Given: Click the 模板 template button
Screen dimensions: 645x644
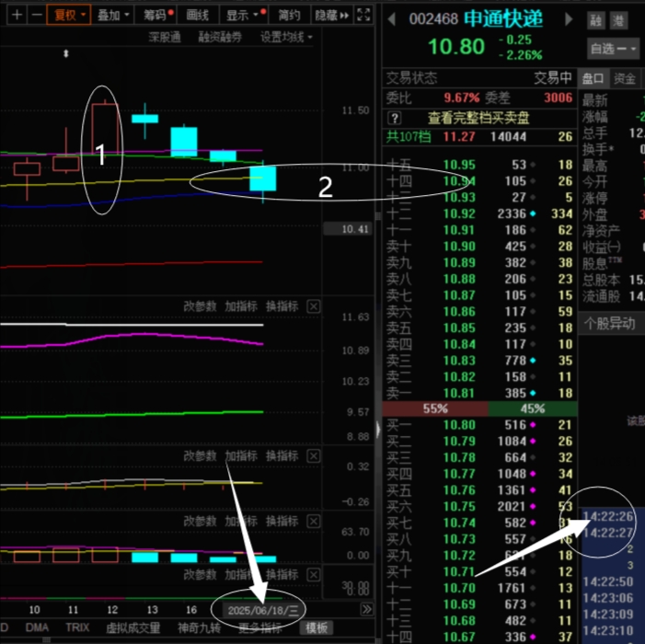Looking at the screenshot, I should (x=317, y=627).
